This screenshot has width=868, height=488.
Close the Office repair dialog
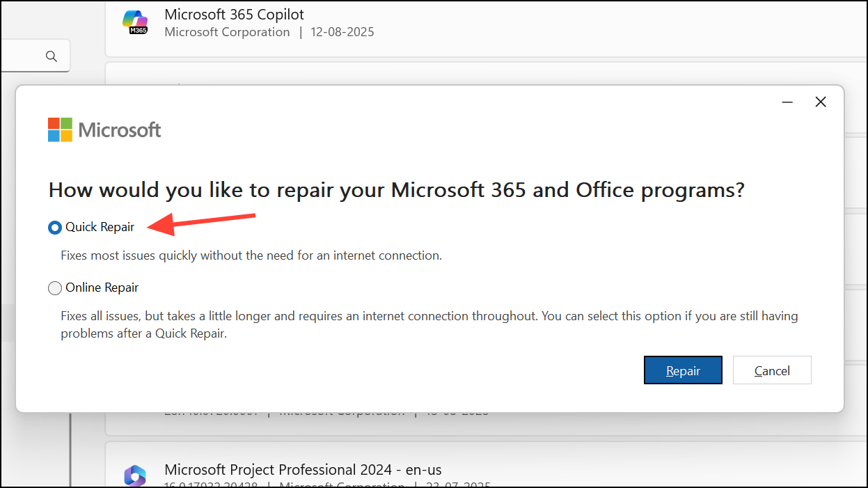pos(821,102)
